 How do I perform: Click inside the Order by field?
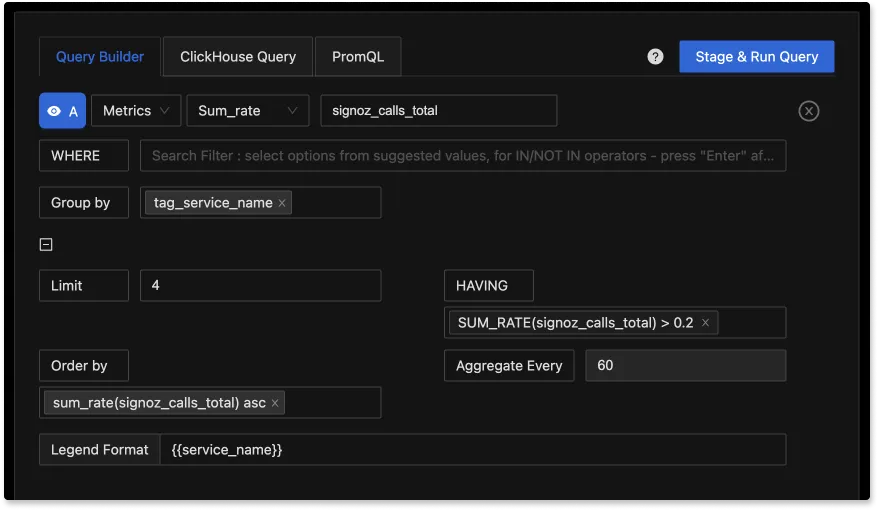pyautogui.click(x=210, y=403)
